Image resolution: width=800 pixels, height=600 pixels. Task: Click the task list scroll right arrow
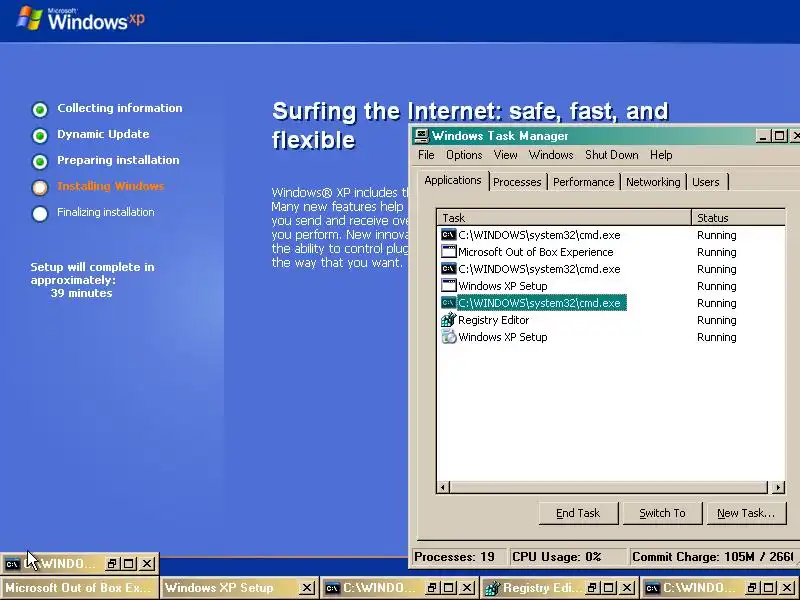click(x=778, y=487)
